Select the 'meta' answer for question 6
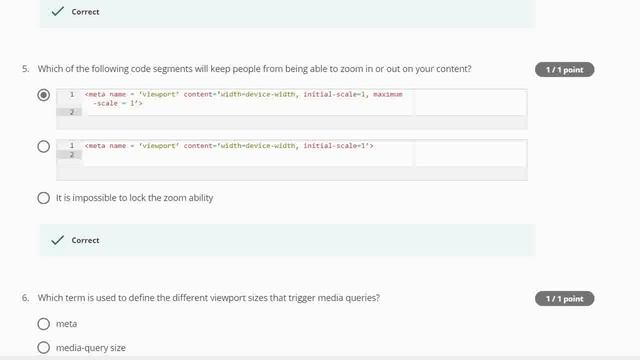 [x=44, y=324]
